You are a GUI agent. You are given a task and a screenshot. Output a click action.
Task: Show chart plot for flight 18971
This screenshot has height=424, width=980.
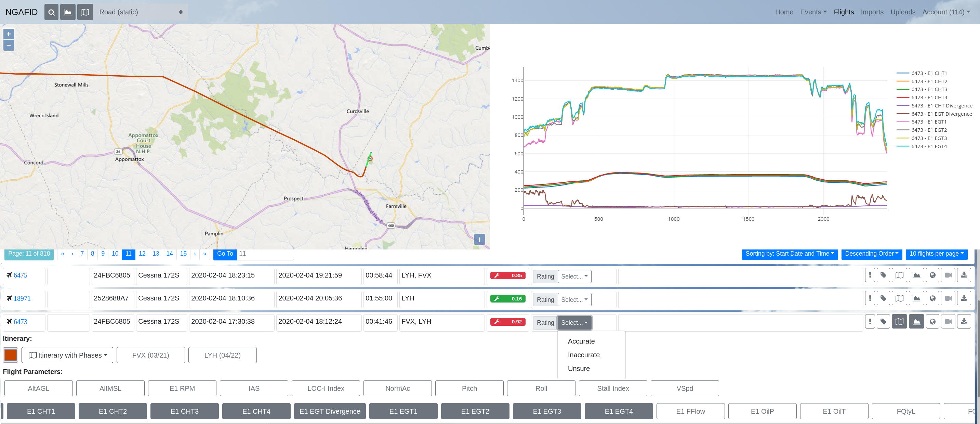point(916,298)
